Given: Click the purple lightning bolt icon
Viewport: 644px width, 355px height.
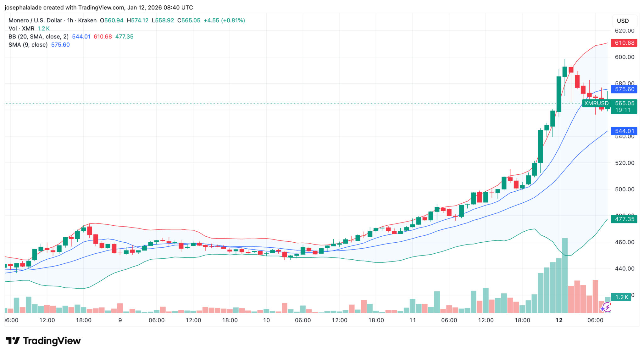Looking at the screenshot, I should (606, 307).
